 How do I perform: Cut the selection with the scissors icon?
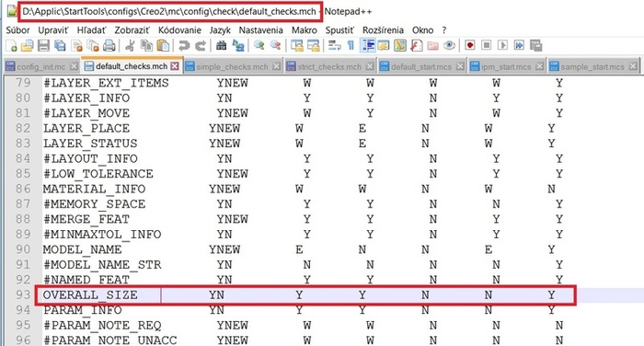[x=130, y=46]
